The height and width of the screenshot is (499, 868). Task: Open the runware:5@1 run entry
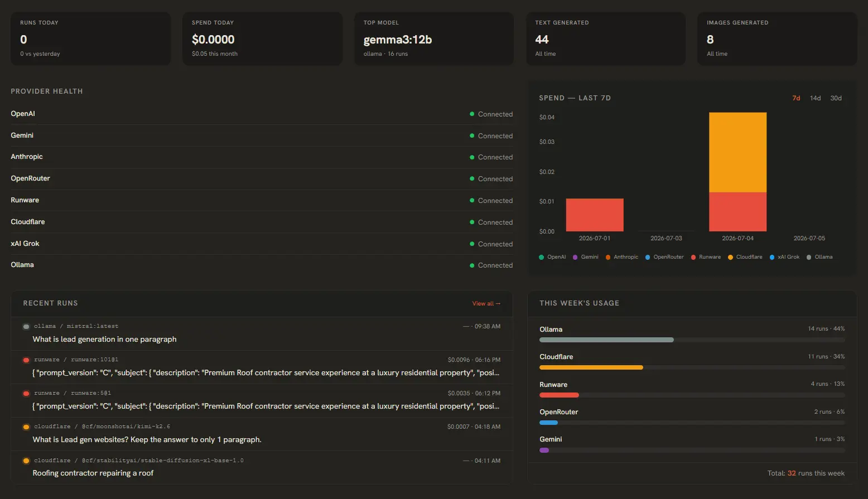(x=262, y=400)
